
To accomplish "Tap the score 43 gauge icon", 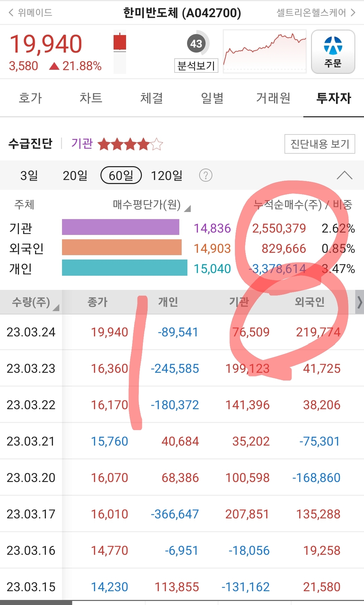I will point(197,43).
